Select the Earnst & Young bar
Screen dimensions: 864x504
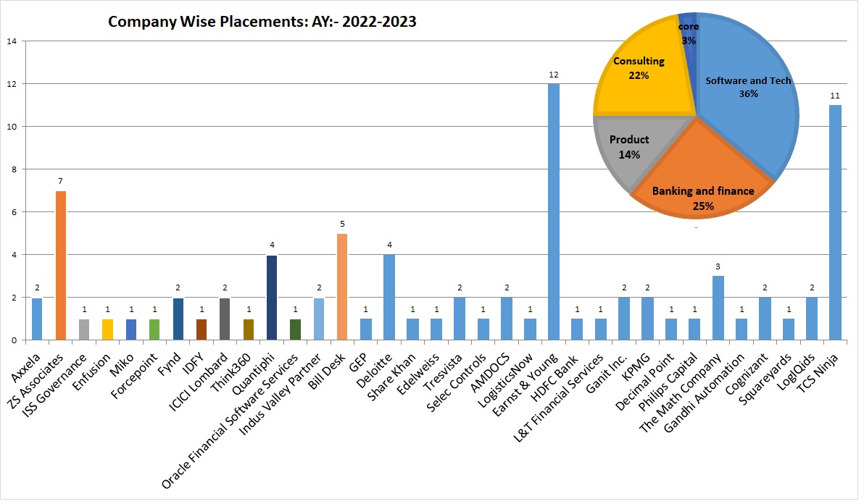pos(554,212)
